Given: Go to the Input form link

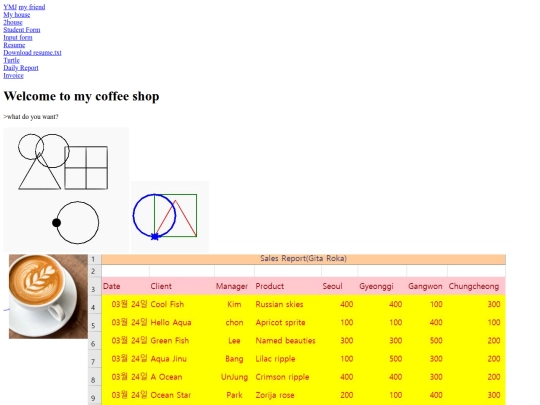Looking at the screenshot, I should point(18,37).
